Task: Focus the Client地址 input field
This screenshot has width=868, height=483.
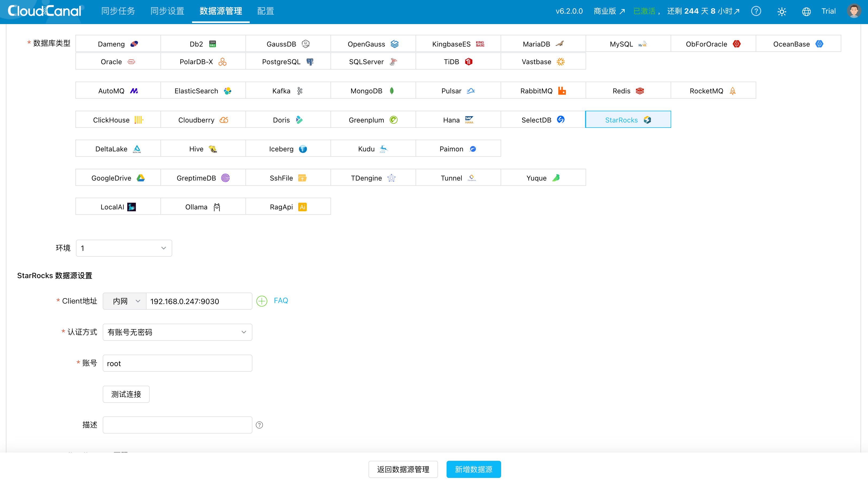Action: (x=199, y=301)
